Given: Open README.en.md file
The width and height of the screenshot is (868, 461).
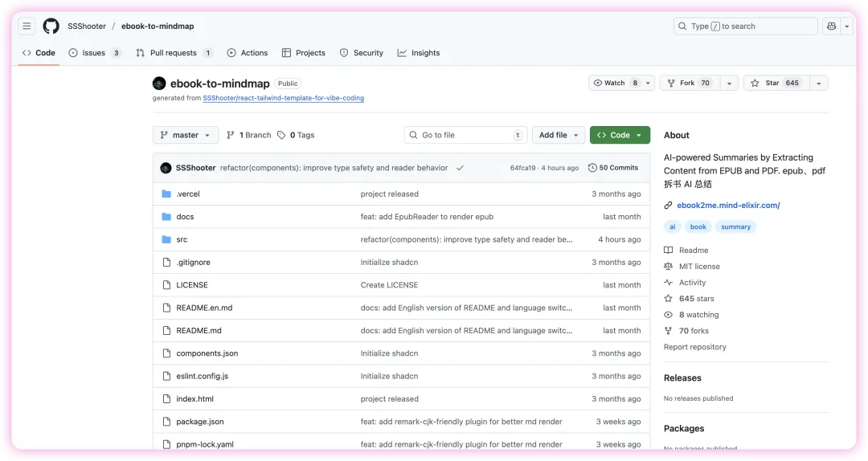Looking at the screenshot, I should pyautogui.click(x=204, y=307).
